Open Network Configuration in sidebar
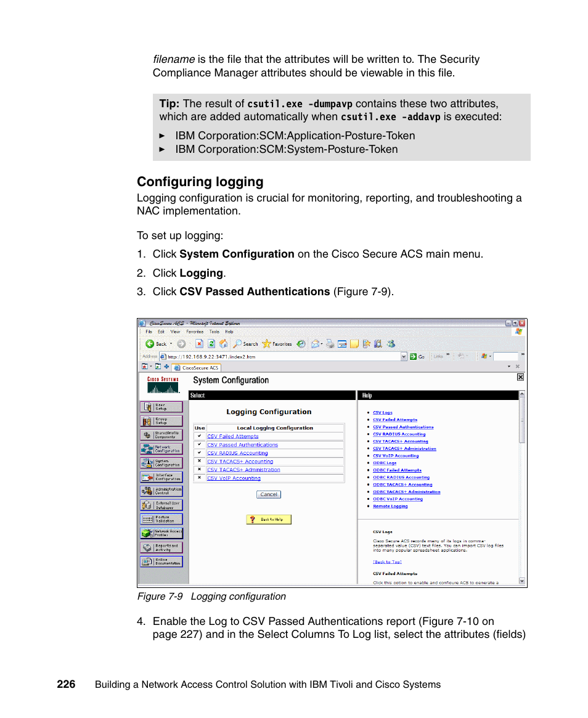The height and width of the screenshot is (718, 588). (x=161, y=449)
